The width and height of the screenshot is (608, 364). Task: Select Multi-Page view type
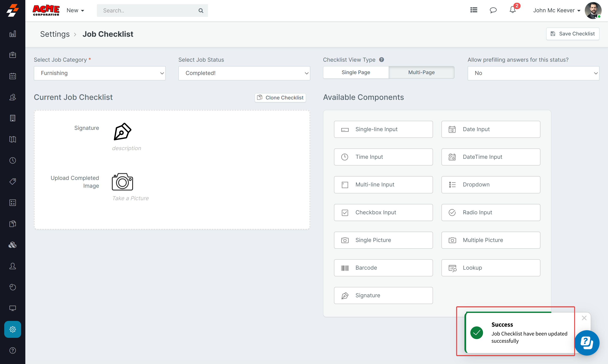(x=421, y=72)
